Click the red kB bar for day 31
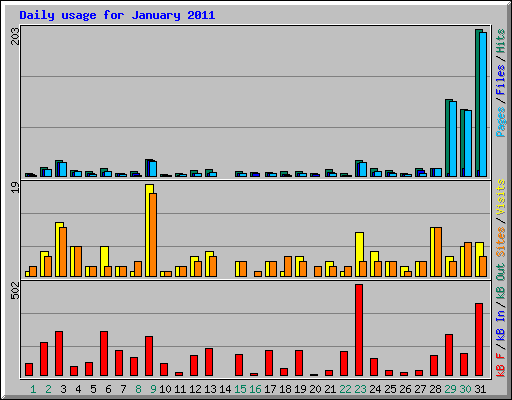This screenshot has height=400, width=512. 479,340
